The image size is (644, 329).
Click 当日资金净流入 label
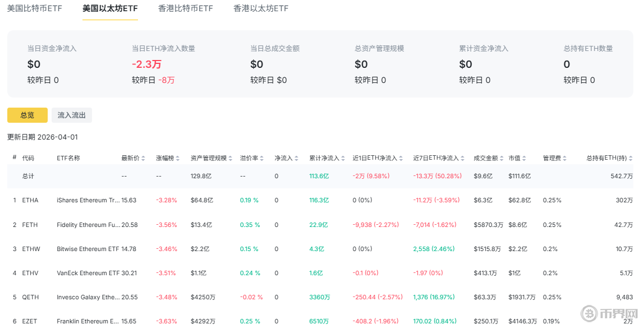pos(52,48)
